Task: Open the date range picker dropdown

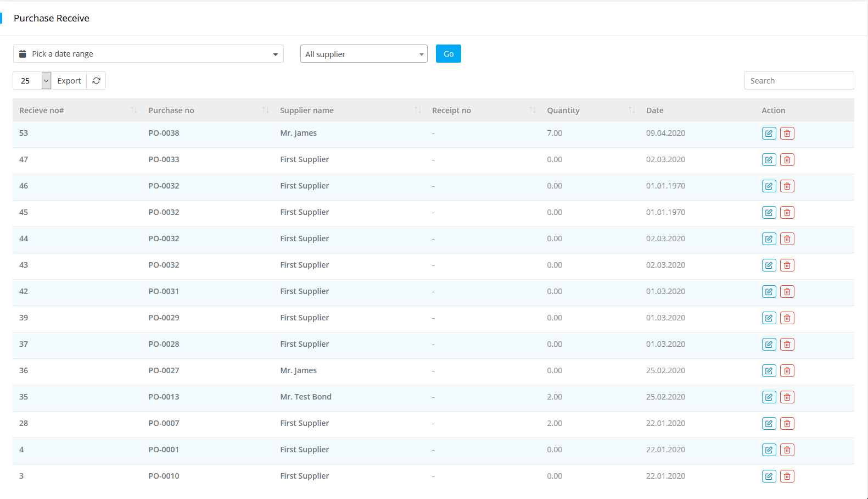Action: pos(148,54)
